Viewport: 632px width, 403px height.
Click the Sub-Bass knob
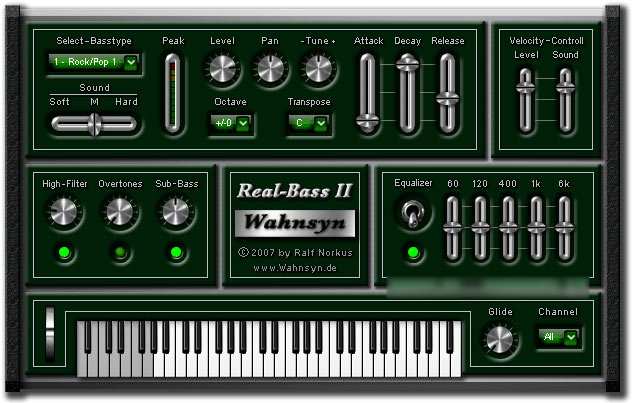175,212
